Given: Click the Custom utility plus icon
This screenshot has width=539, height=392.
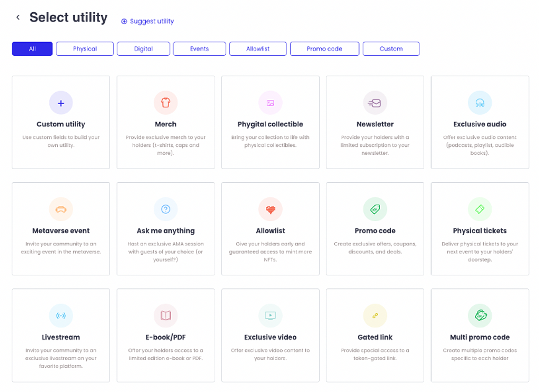Looking at the screenshot, I should [61, 103].
